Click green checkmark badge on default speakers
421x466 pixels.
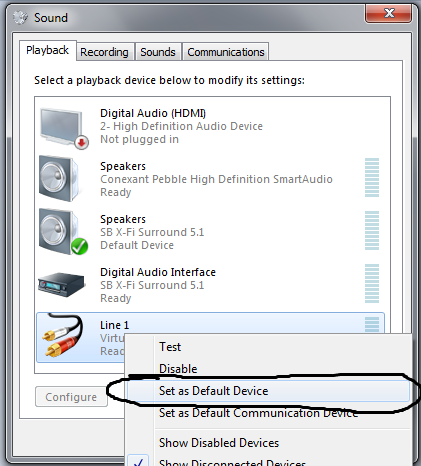80,247
